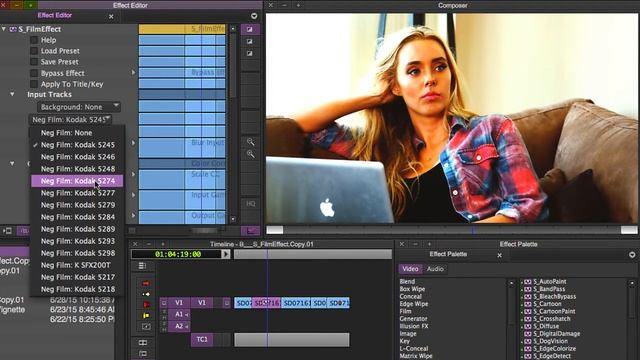
Task: Select the Key effect category
Action: (x=404, y=341)
